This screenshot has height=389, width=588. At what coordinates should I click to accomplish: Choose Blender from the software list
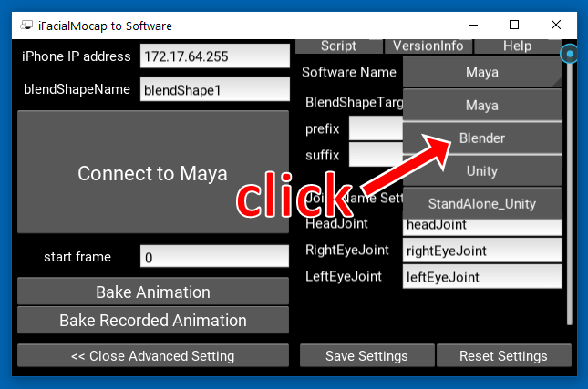482,138
